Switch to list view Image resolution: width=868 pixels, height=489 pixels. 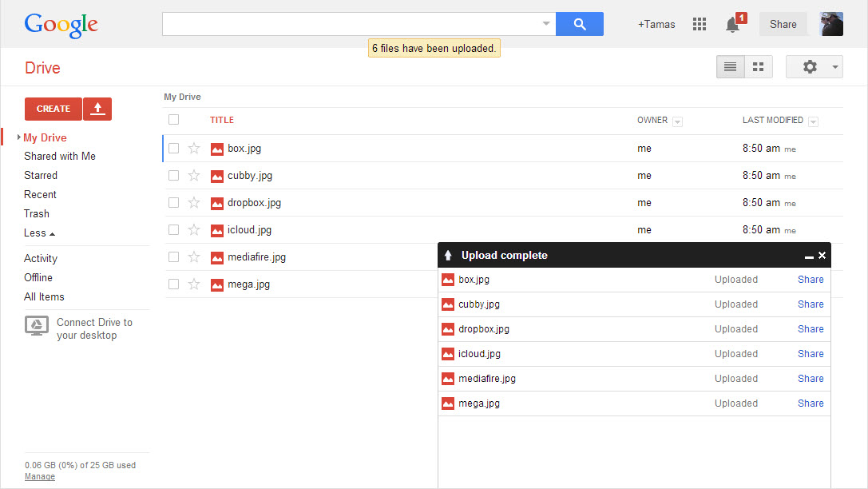[730, 67]
